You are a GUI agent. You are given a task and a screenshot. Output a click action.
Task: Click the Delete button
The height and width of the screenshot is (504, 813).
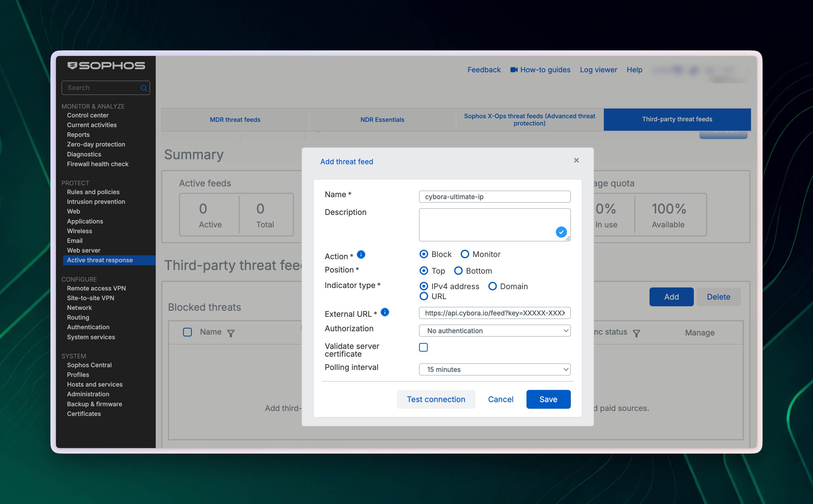pyautogui.click(x=718, y=297)
